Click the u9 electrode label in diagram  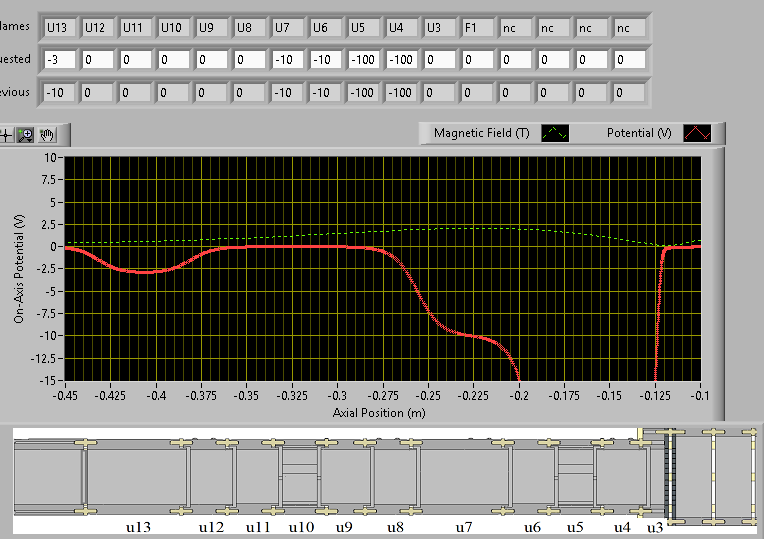click(344, 527)
